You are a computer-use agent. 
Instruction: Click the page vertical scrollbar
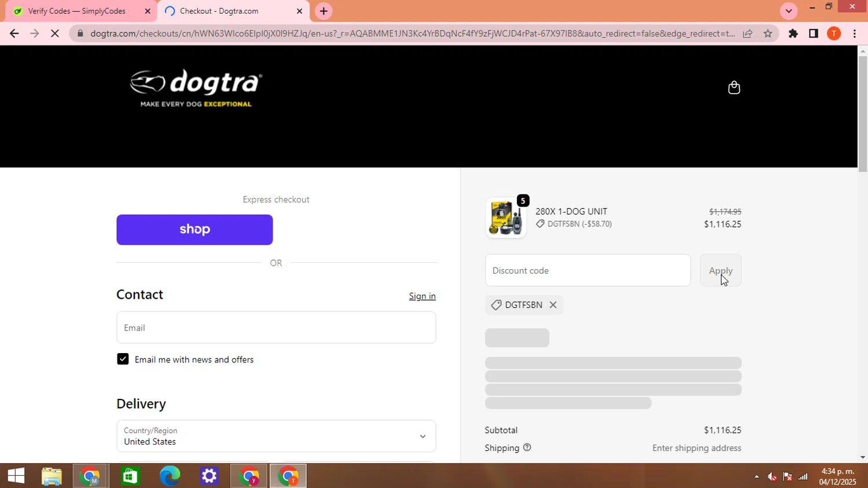point(863,115)
